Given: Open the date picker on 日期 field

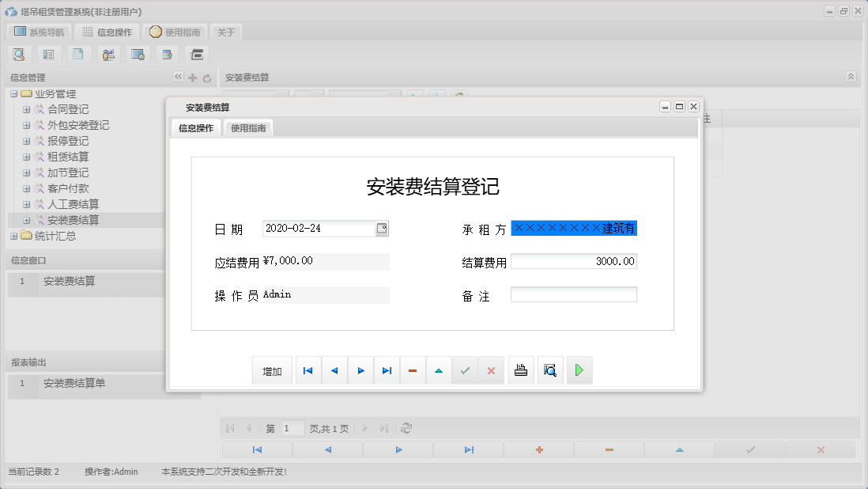Looking at the screenshot, I should [x=383, y=228].
